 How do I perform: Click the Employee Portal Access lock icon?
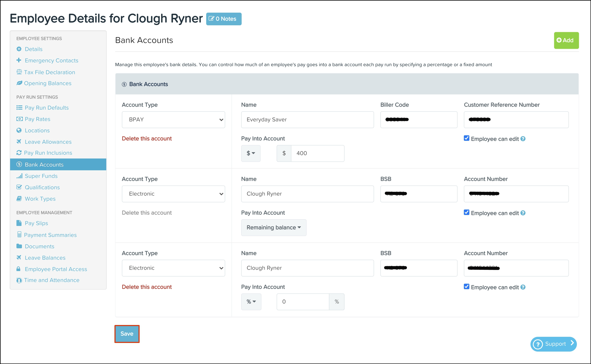point(19,269)
